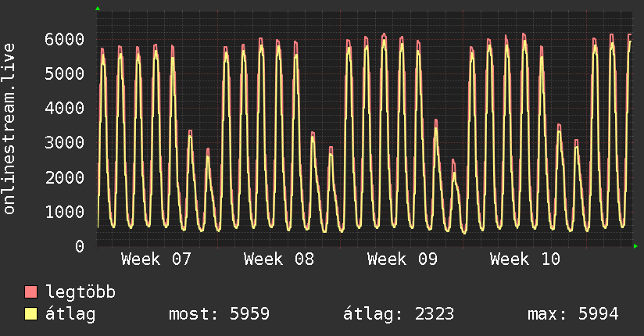Click the 'max: 5994' statistic
Image resolution: width=644 pixels, height=336 pixels.
click(573, 314)
